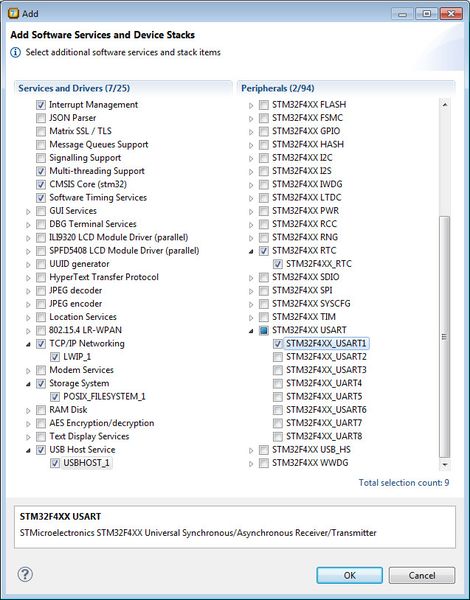Click the peripherals scrollbar down arrow
Screen dimensions: 470x600
[x=445, y=465]
